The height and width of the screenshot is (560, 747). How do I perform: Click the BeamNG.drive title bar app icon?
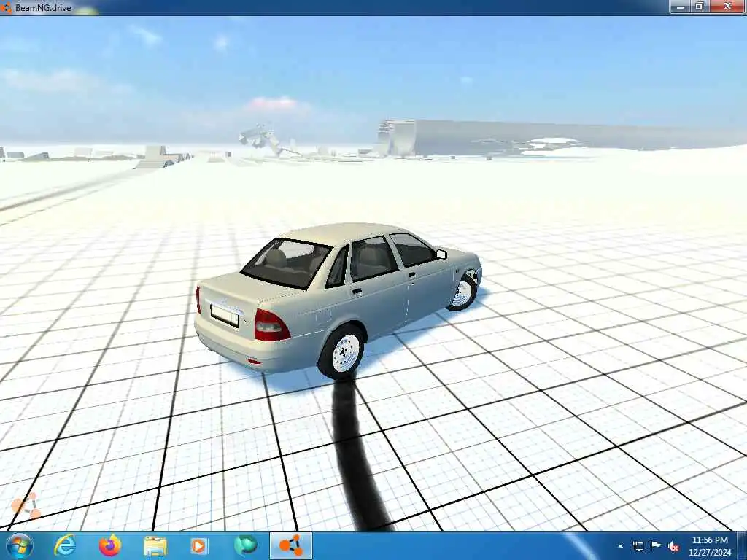click(6, 7)
